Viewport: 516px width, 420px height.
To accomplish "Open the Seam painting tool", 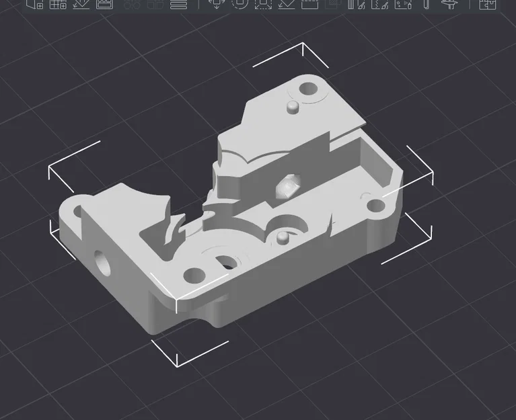I will click(x=379, y=4).
